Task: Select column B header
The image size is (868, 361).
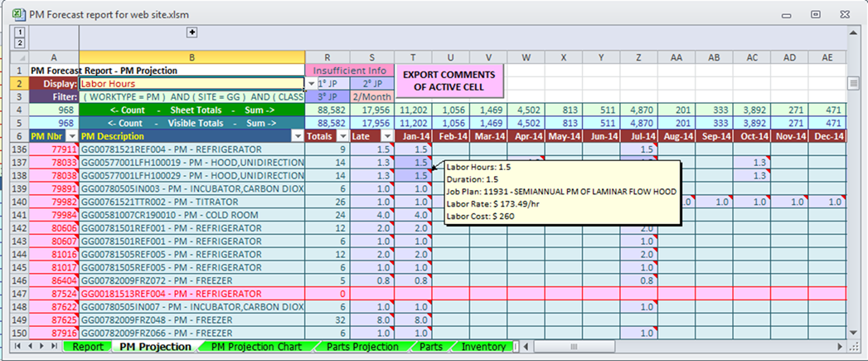Action: (192, 56)
